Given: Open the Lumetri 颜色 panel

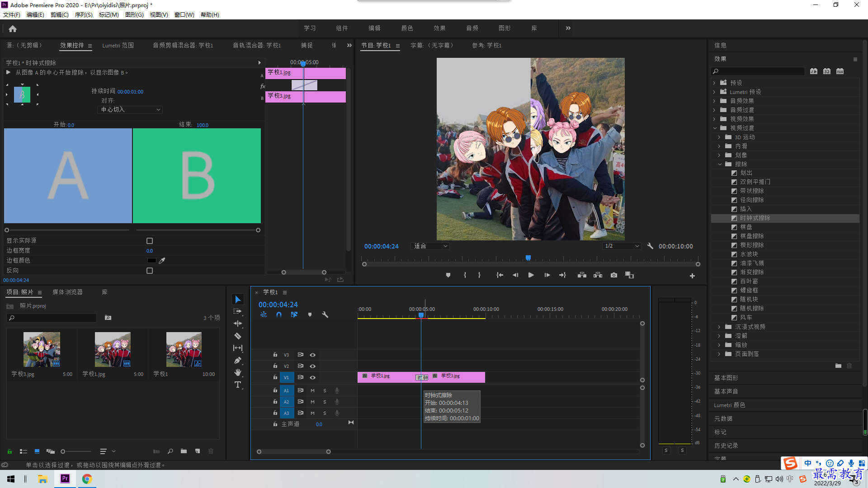Looking at the screenshot, I should 730,405.
